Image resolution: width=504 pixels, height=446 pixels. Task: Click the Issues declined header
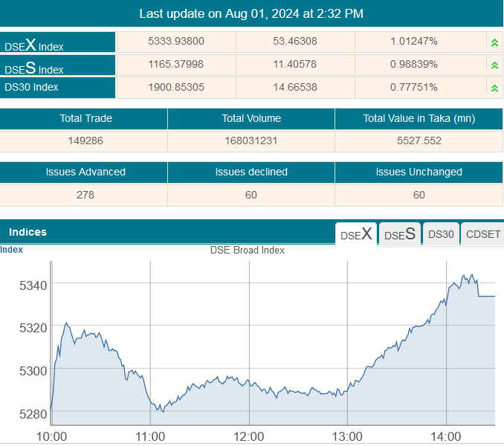(251, 172)
